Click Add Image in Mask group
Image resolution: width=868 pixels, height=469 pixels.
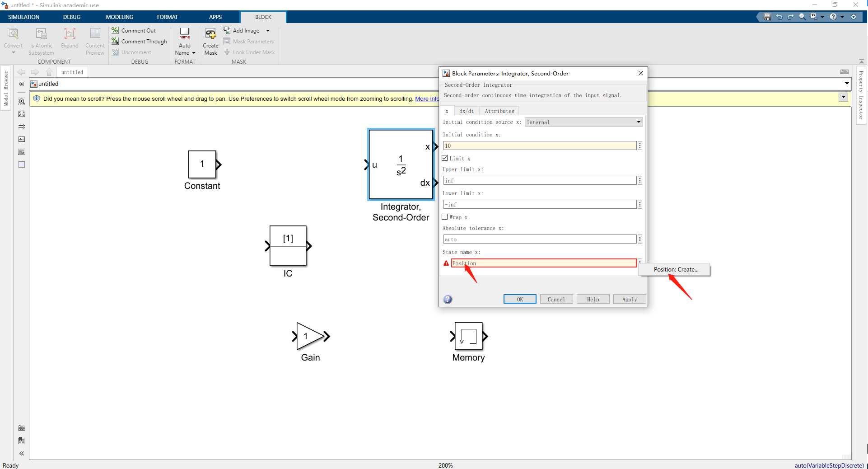click(242, 30)
